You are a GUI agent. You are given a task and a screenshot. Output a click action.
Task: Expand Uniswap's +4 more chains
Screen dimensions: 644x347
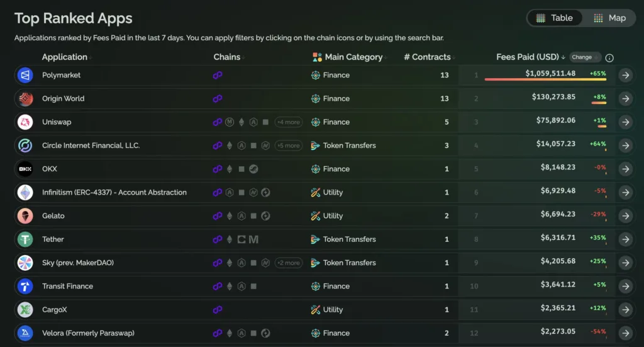click(x=288, y=122)
